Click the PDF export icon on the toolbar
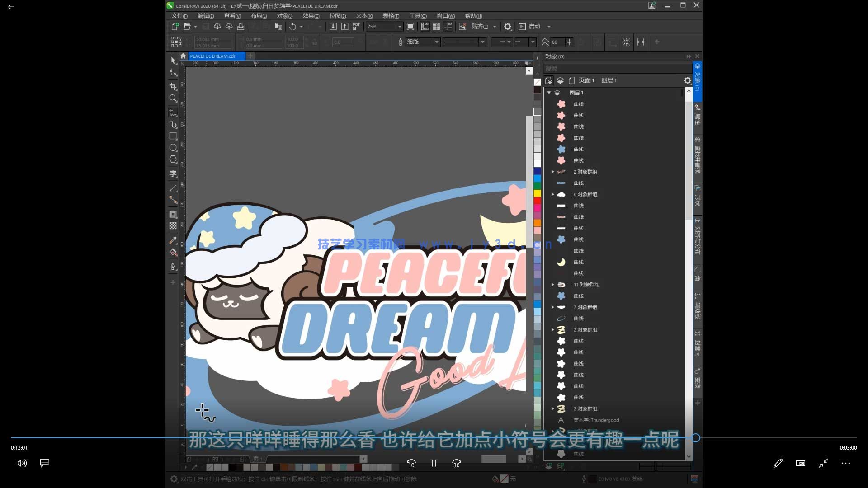Image resolution: width=868 pixels, height=488 pixels. pyautogui.click(x=356, y=27)
